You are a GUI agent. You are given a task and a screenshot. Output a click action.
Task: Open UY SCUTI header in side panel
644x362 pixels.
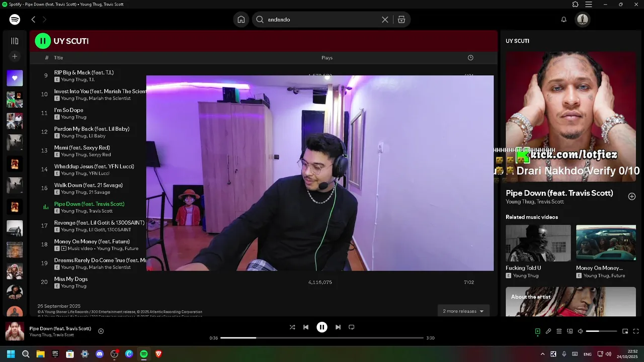[517, 41]
